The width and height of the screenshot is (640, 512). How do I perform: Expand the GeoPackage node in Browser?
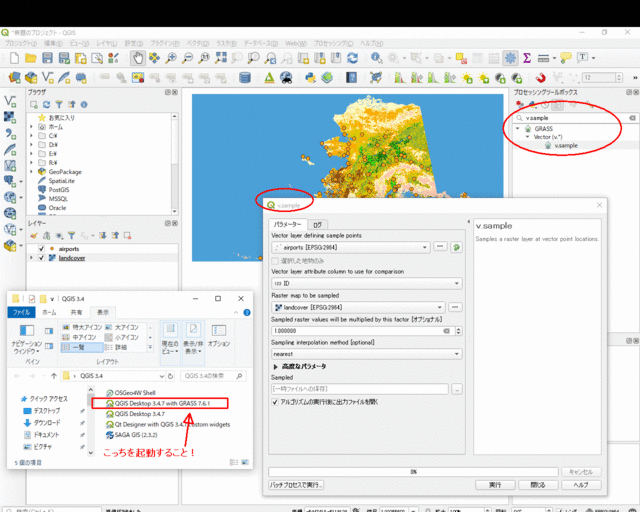[x=31, y=171]
